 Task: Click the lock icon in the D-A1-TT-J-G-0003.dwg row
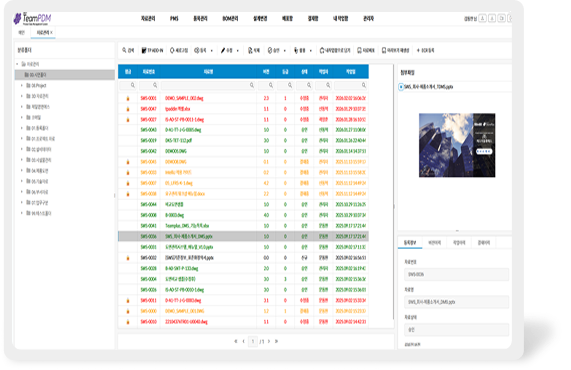click(128, 300)
